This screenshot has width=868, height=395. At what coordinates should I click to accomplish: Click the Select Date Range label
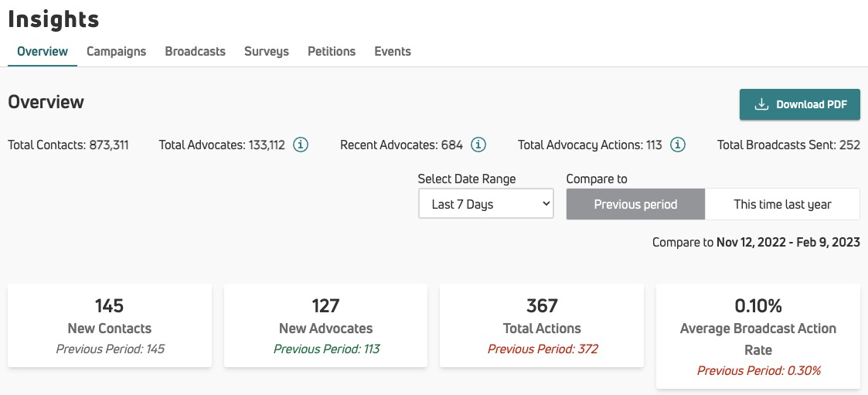467,179
